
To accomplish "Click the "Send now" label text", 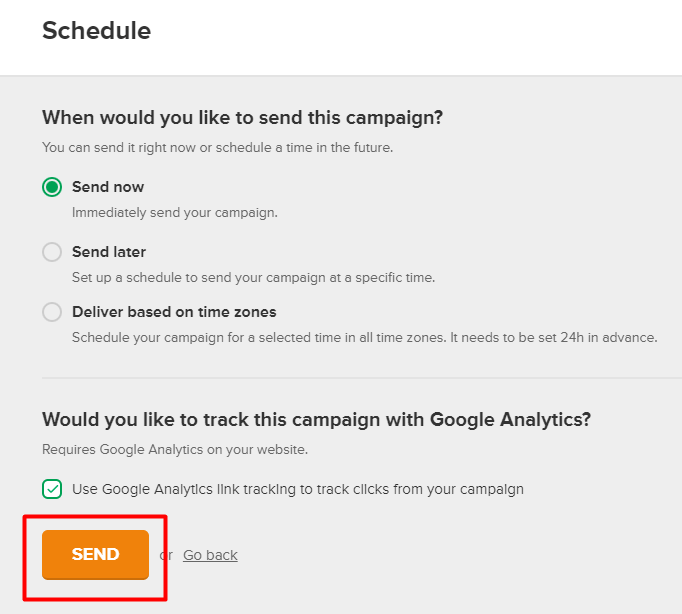I will click(108, 187).
